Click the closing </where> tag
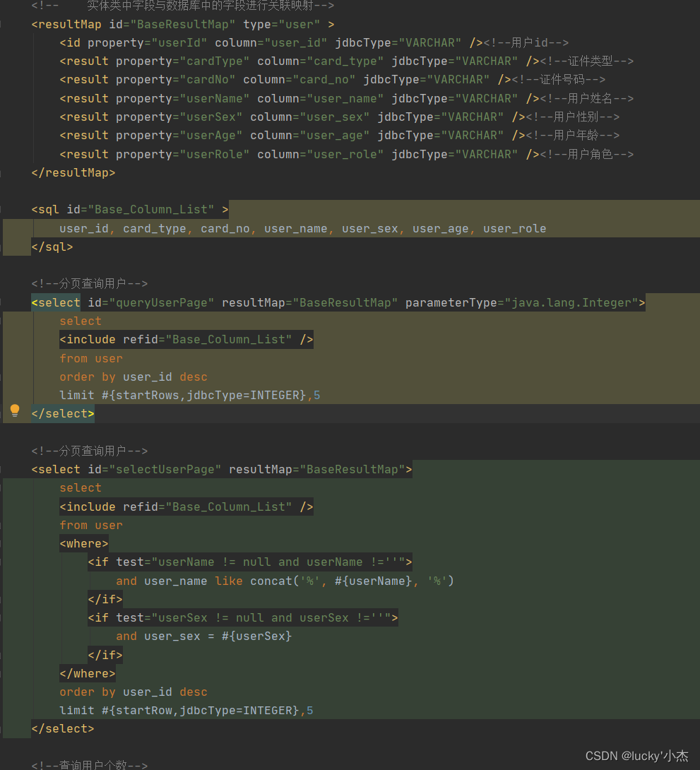 pyautogui.click(x=88, y=674)
